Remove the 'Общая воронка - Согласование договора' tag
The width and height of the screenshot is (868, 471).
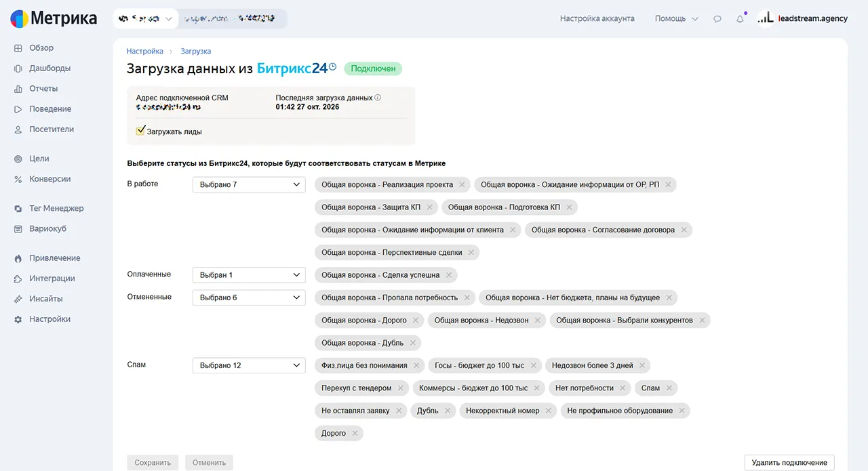tap(684, 230)
